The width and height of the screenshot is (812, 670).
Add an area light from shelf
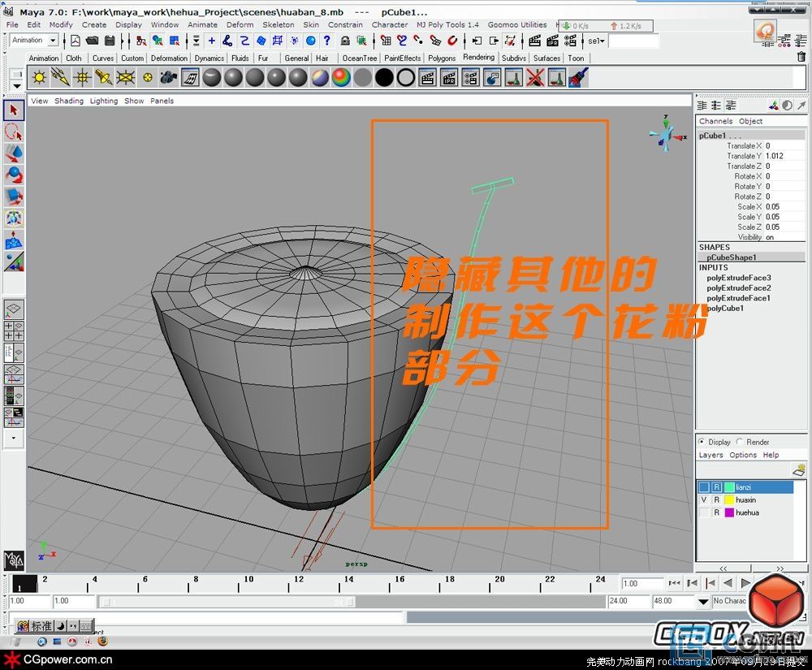(126, 78)
